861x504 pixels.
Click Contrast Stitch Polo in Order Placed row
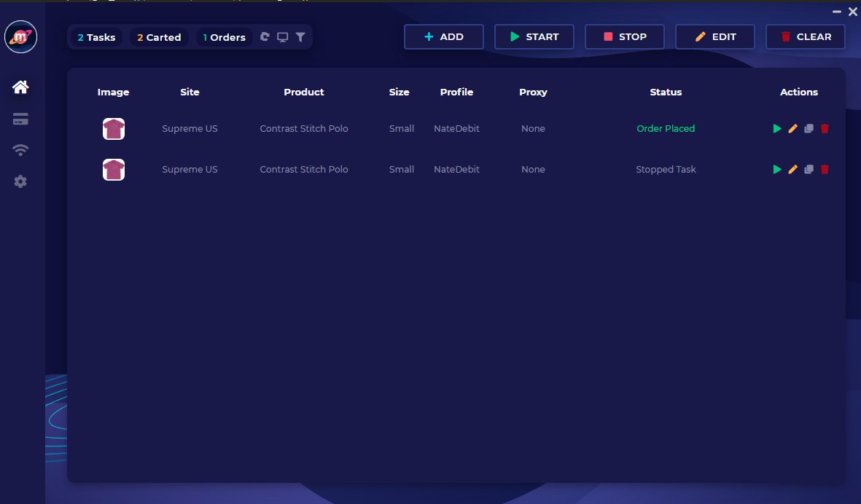304,128
